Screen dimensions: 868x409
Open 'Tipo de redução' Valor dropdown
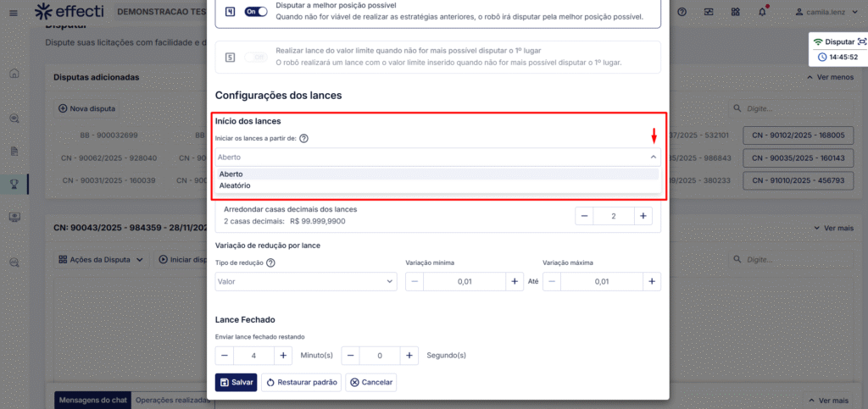point(306,281)
